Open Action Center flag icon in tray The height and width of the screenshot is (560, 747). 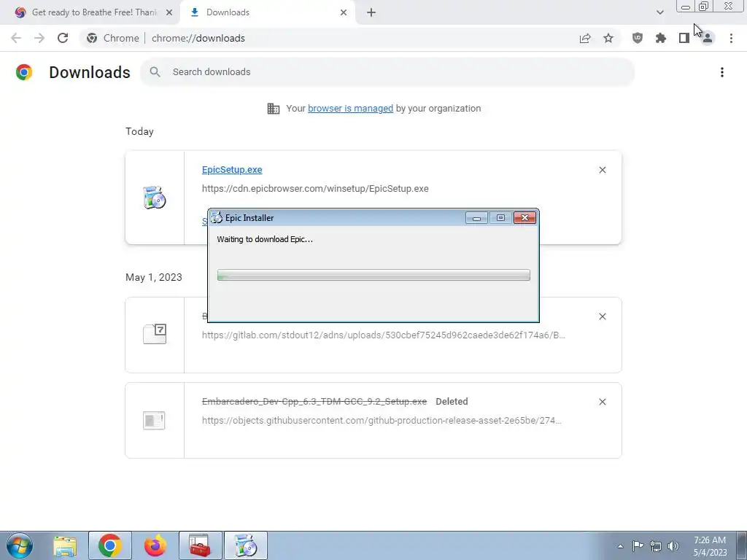pos(638,546)
